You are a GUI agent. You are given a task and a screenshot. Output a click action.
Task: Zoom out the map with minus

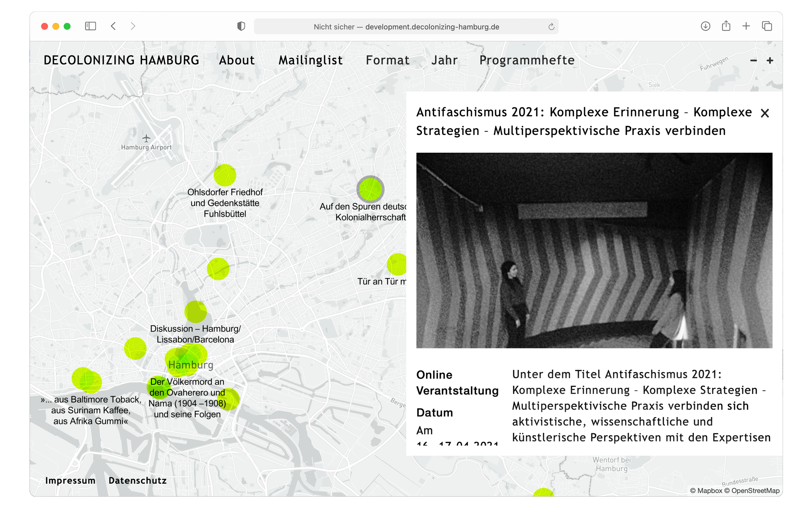tap(753, 61)
